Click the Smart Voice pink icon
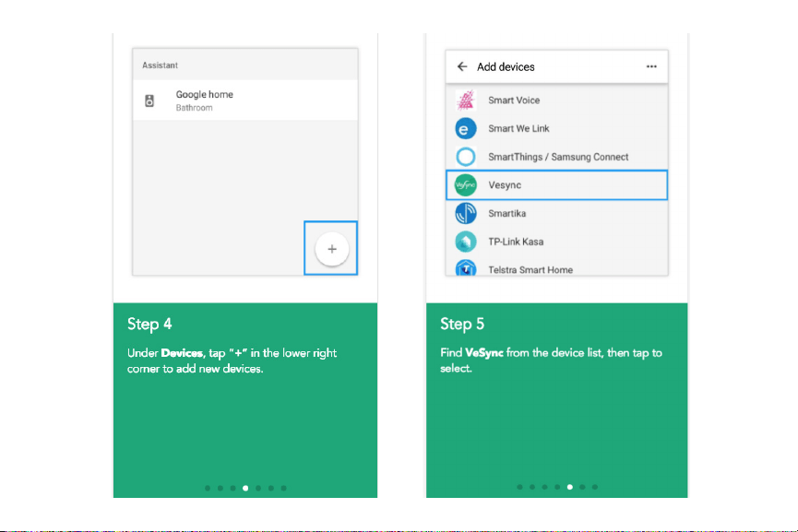The image size is (798, 532). [x=466, y=100]
